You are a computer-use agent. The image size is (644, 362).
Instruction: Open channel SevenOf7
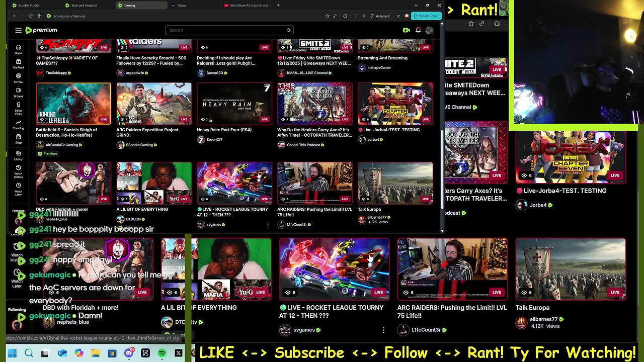coord(214,139)
